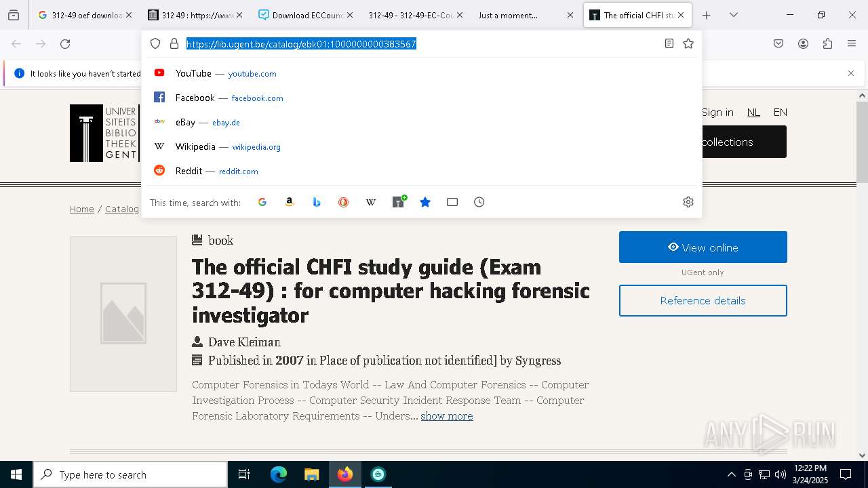Click the Firefox View icon
The height and width of the screenshot is (488, 868).
pos(14,15)
